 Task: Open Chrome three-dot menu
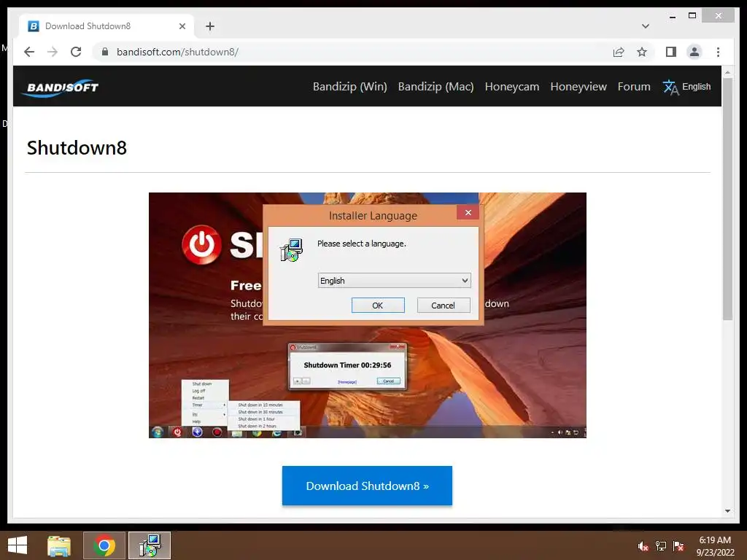tap(718, 52)
